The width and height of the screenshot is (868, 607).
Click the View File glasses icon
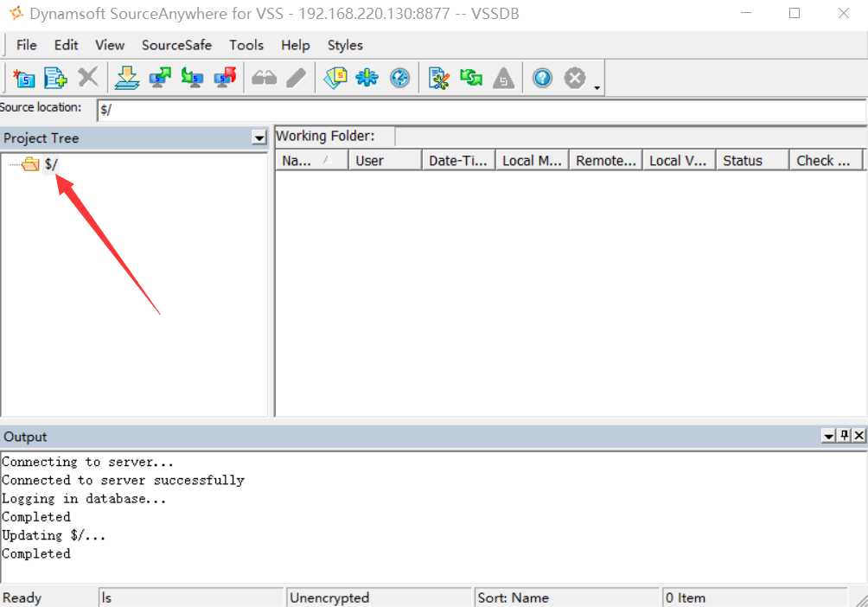click(264, 78)
